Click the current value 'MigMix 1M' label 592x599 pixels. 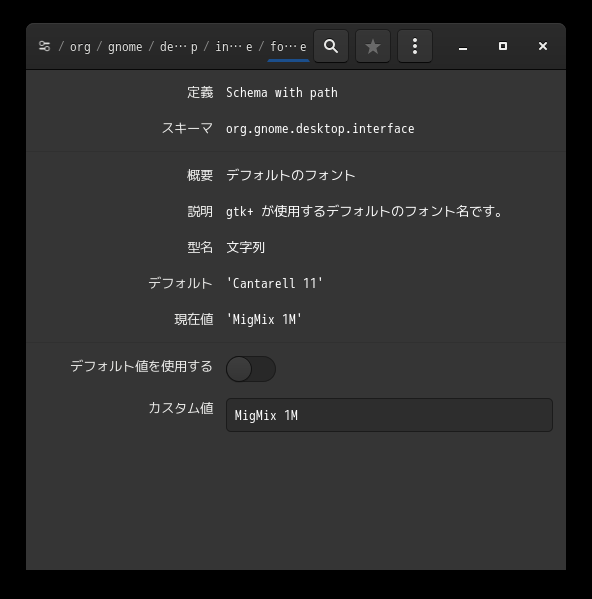pos(264,319)
